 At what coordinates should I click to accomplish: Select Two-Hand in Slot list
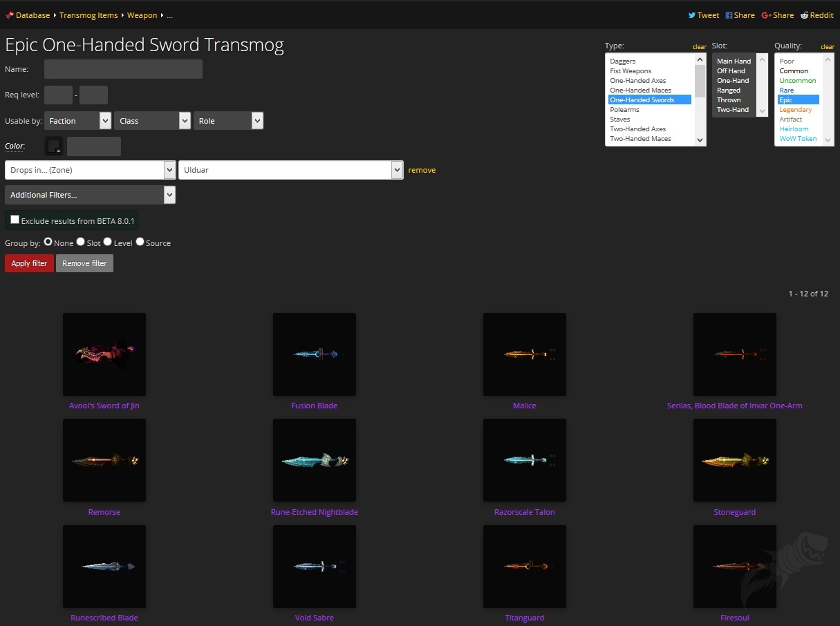pos(733,110)
